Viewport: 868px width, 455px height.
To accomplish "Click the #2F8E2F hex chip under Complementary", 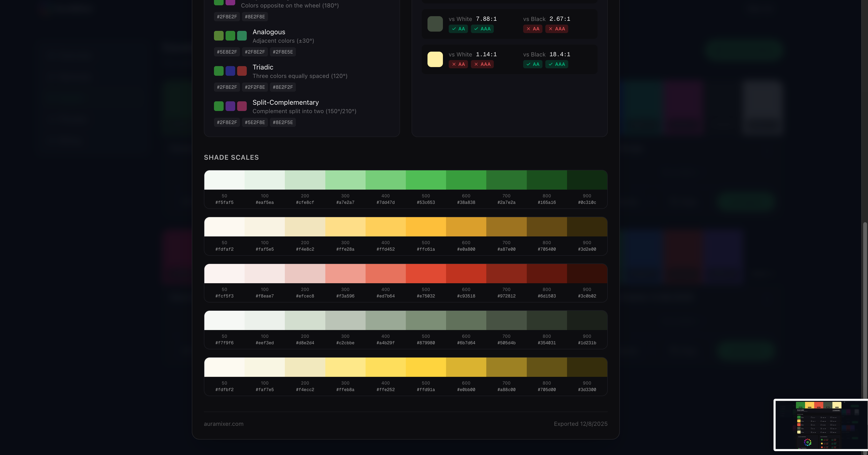I will 227,17.
